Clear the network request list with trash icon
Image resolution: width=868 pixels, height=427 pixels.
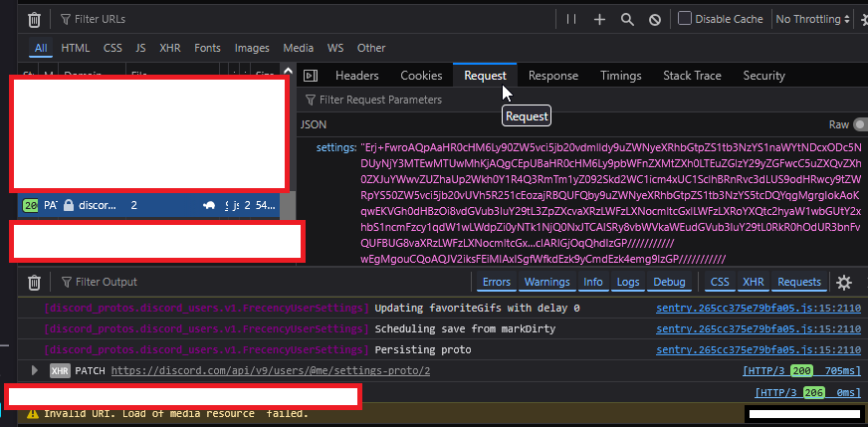pyautogui.click(x=34, y=19)
